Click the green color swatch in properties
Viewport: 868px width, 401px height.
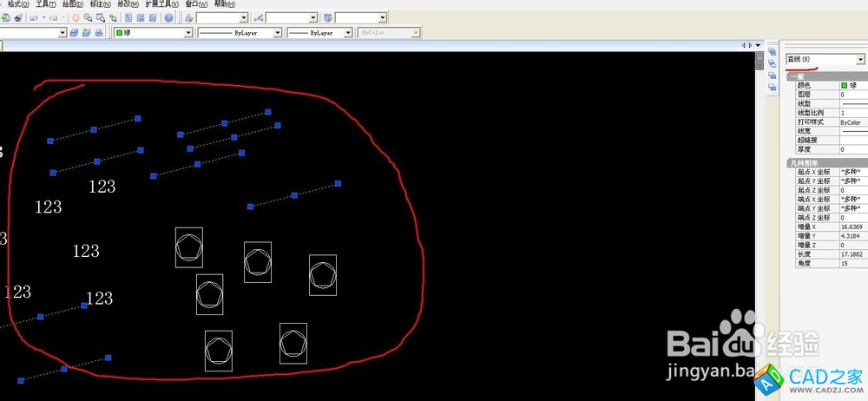click(845, 85)
